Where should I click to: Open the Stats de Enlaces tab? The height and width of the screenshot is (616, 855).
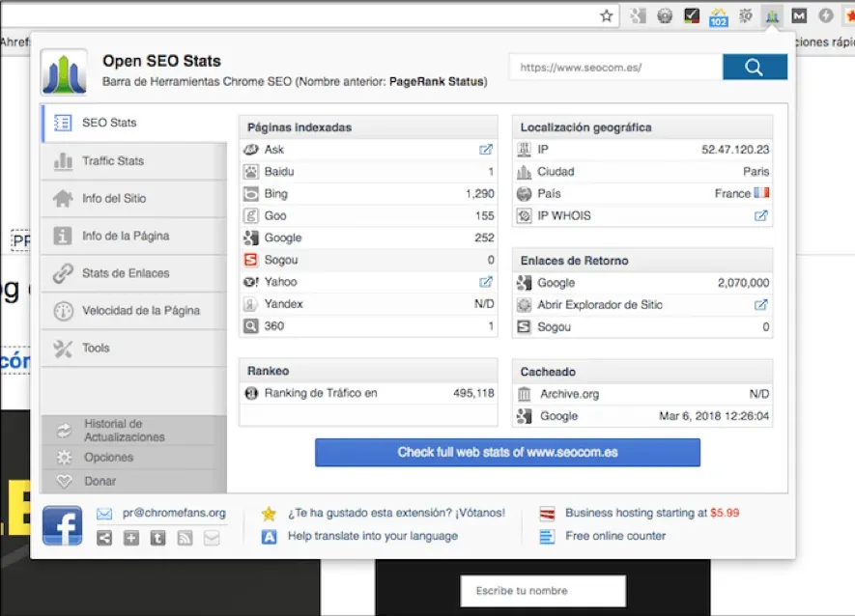tap(134, 273)
